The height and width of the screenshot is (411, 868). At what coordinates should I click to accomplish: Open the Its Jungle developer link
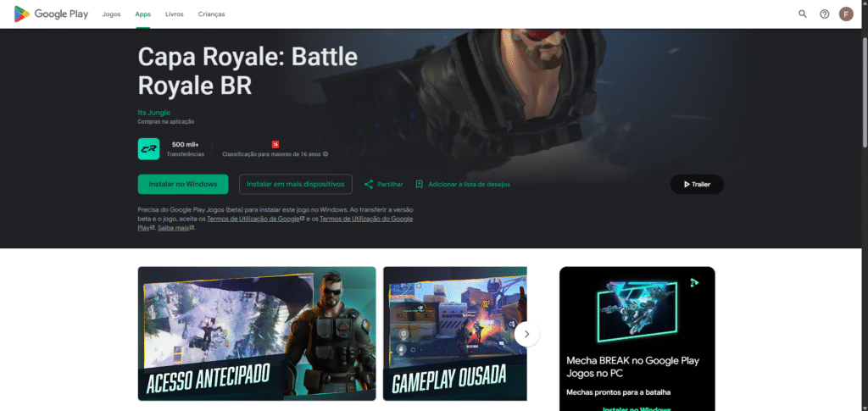(x=154, y=113)
